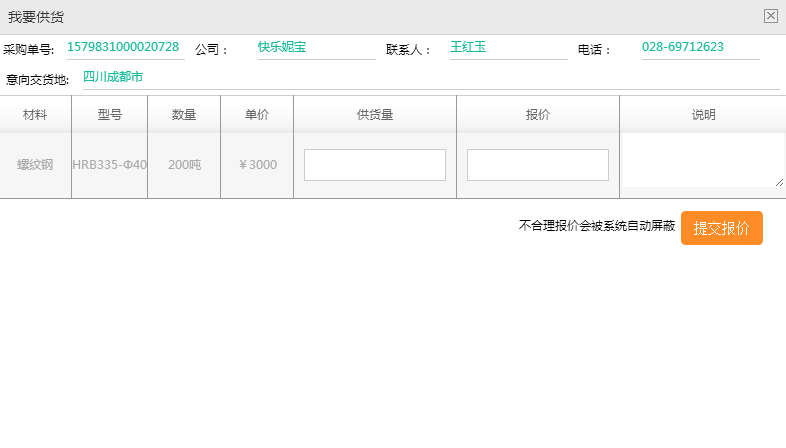Select the ￥3000 unit price cell
This screenshot has width=786, height=448.
pos(257,165)
